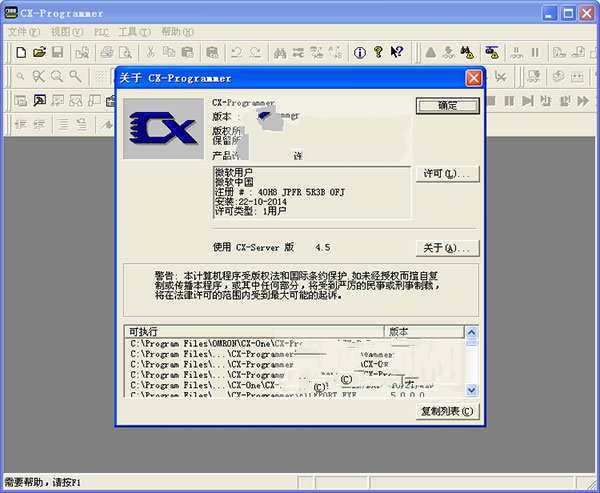This screenshot has height=493, width=600.
Task: Click the Save floppy disk icon
Action: click(57, 52)
